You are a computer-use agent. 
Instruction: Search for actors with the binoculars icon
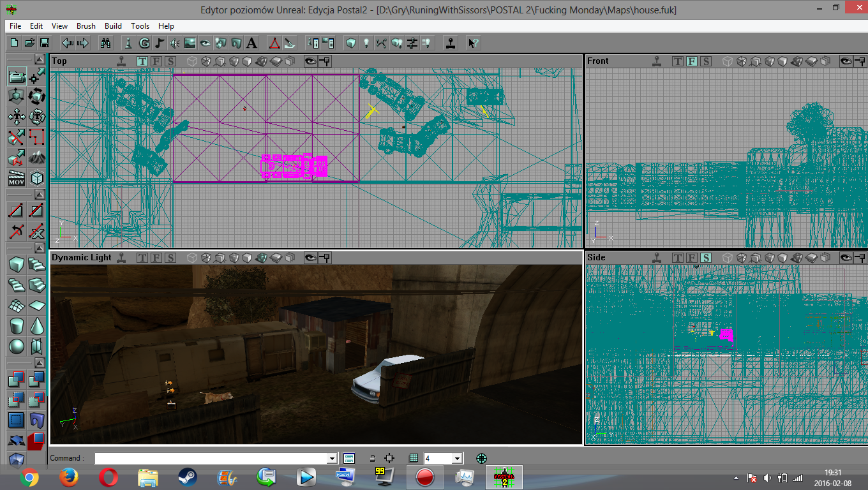click(106, 43)
